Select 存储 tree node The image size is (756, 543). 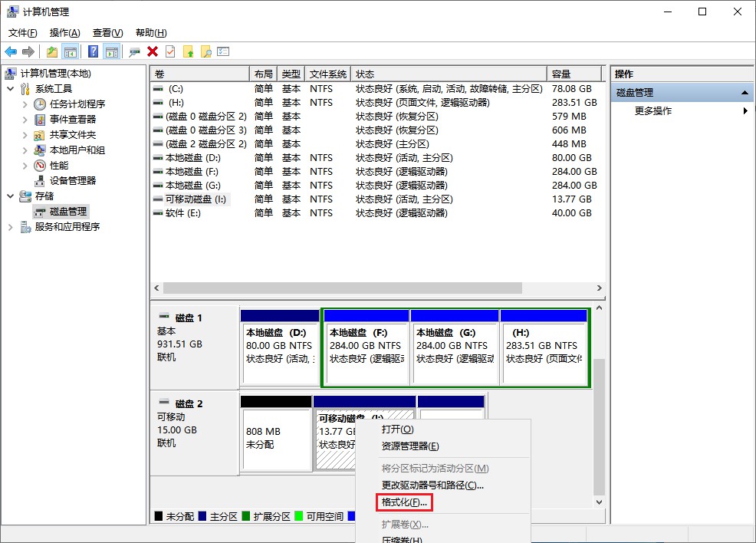point(44,196)
